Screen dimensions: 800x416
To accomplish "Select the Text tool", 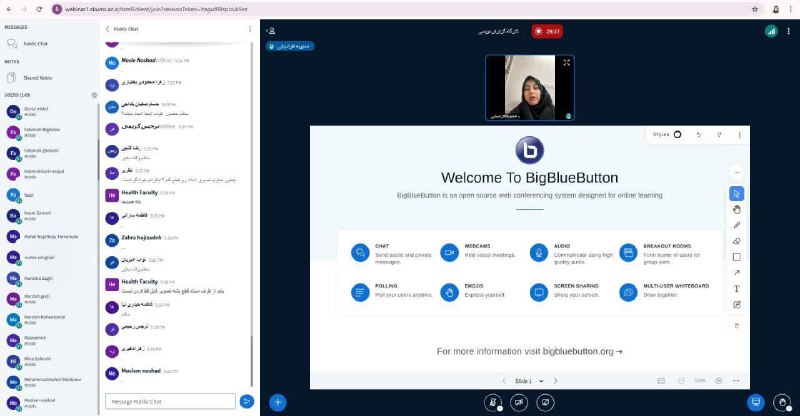I will coord(736,288).
